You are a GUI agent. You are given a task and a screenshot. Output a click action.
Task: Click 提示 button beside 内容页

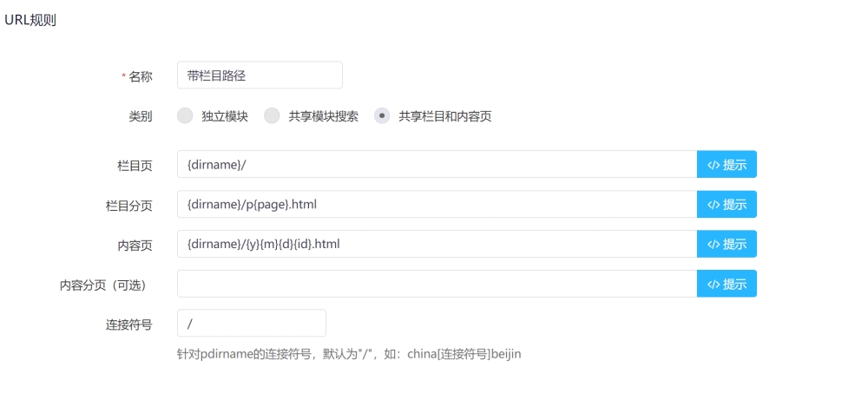coord(727,244)
